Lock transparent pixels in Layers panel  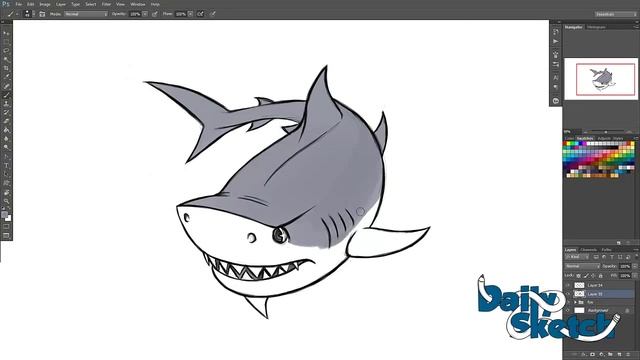click(x=578, y=276)
